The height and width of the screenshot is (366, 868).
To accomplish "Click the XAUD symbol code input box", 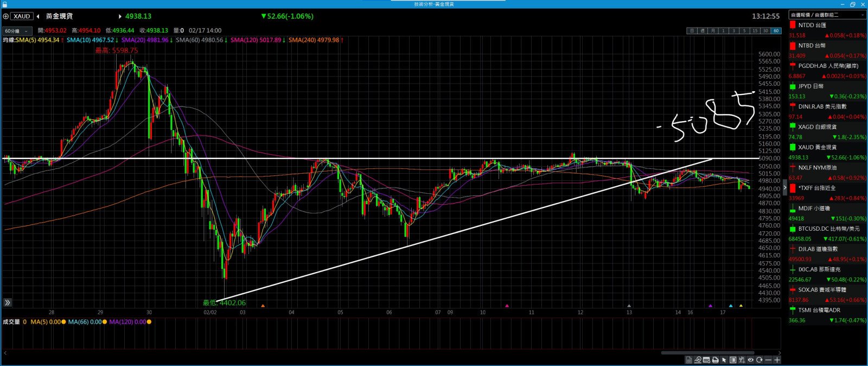I will tap(22, 16).
